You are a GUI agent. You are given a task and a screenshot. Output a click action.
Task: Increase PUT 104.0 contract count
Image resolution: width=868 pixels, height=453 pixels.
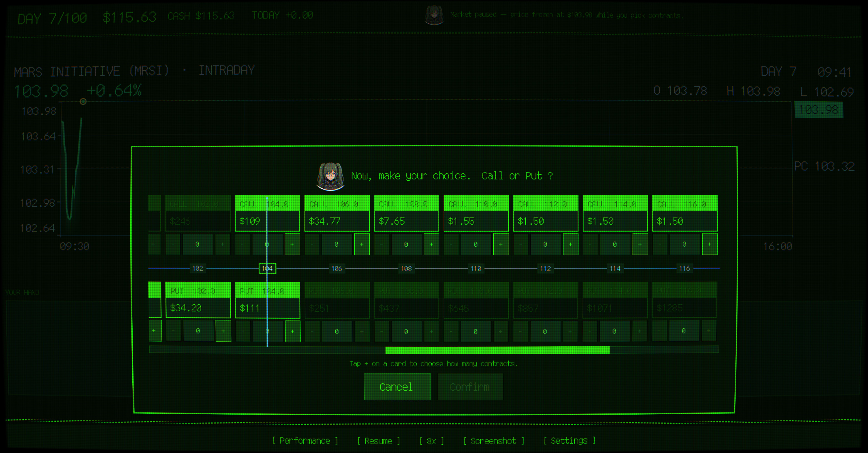coord(292,331)
